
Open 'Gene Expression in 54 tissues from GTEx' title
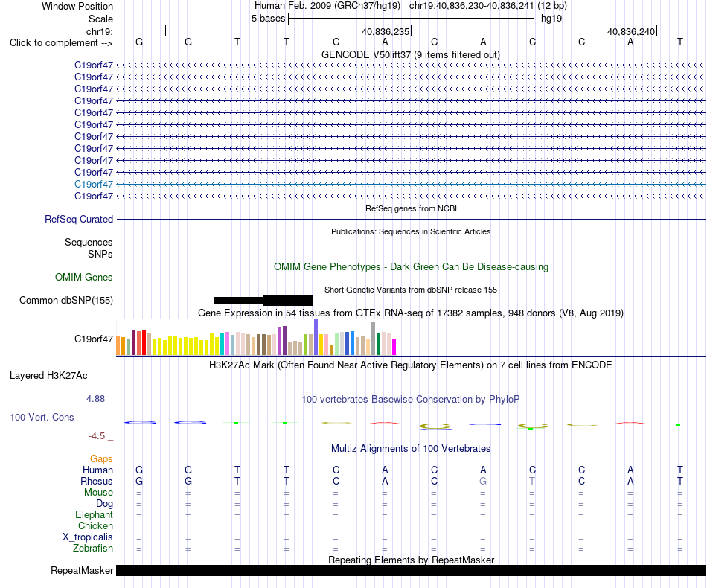411,313
